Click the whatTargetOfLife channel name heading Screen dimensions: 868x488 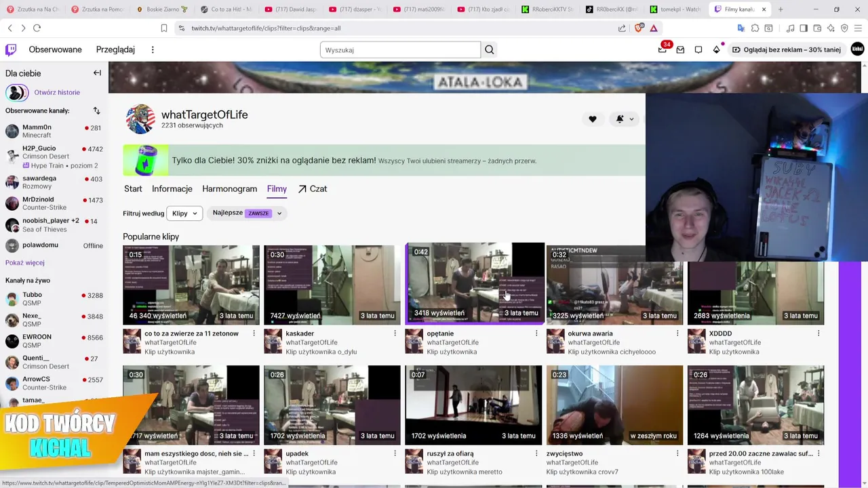[204, 115]
